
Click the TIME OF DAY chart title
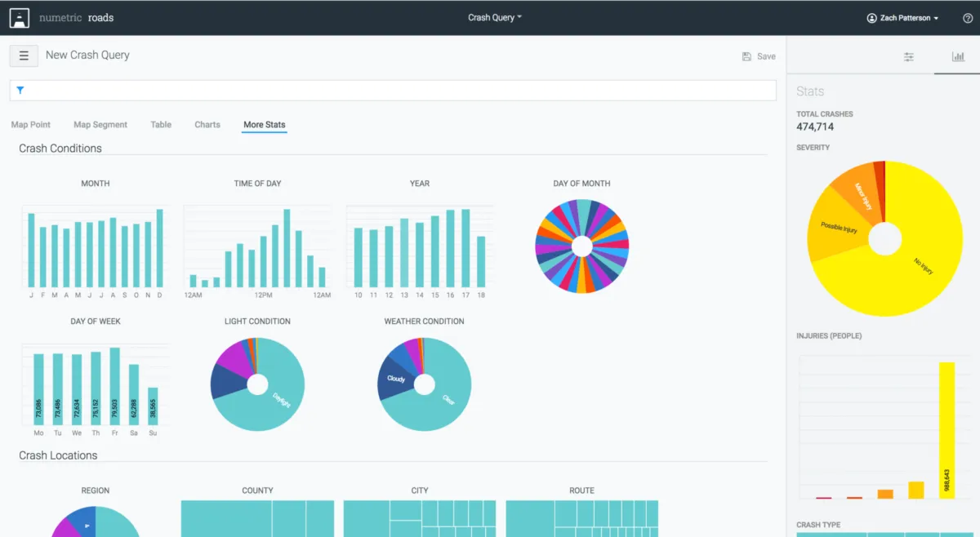click(x=257, y=184)
